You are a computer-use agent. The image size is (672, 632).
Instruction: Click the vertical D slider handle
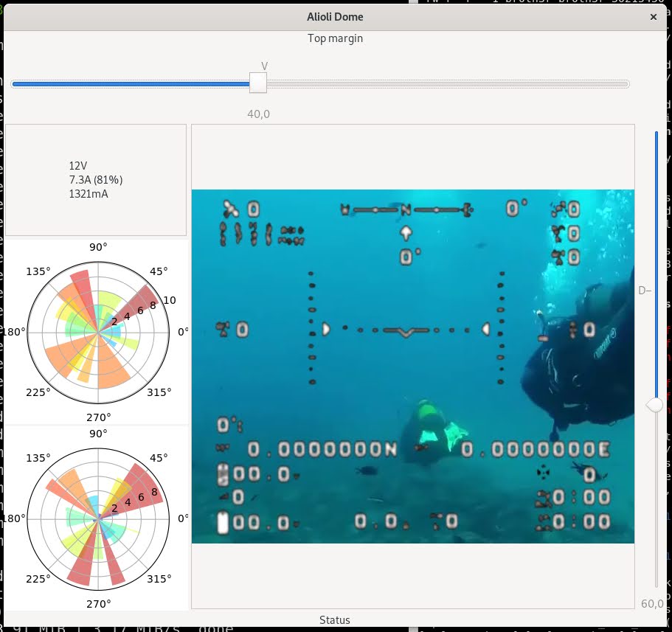click(655, 405)
